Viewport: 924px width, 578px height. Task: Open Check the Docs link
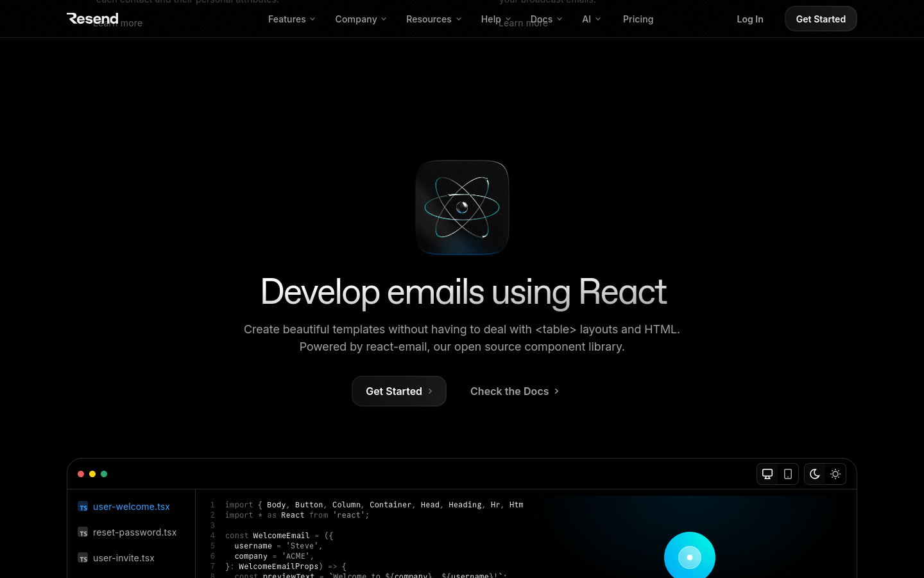(515, 391)
